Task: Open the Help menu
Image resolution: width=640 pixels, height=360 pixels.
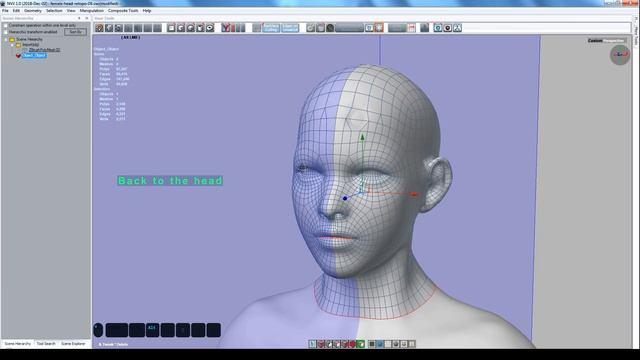Action: coord(147,11)
